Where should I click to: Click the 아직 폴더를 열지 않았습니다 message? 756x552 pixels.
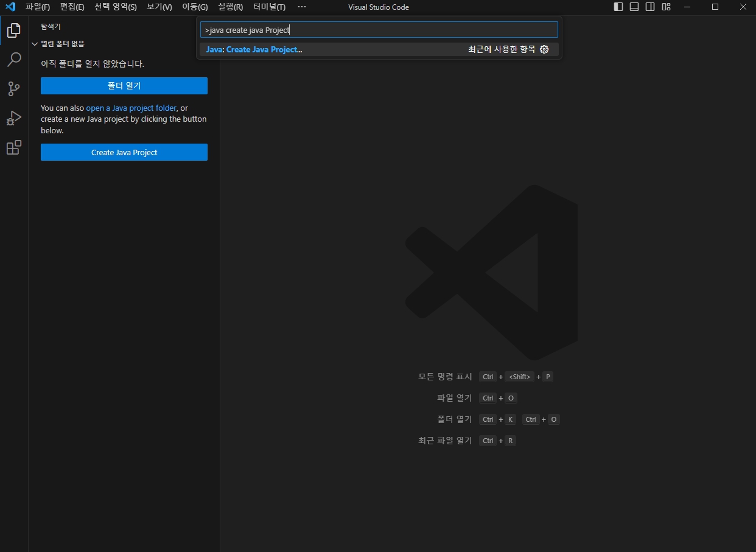(93, 63)
